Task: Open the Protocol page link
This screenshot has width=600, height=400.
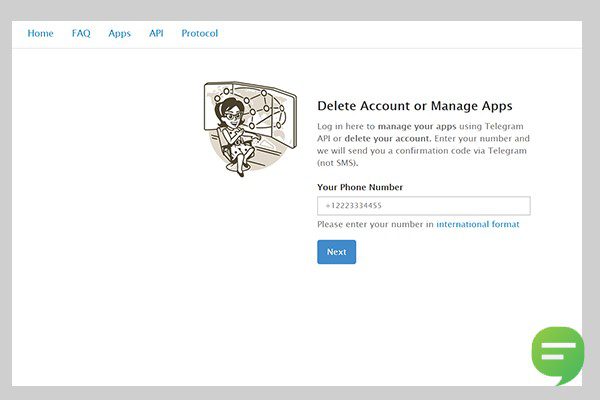Action: tap(199, 33)
